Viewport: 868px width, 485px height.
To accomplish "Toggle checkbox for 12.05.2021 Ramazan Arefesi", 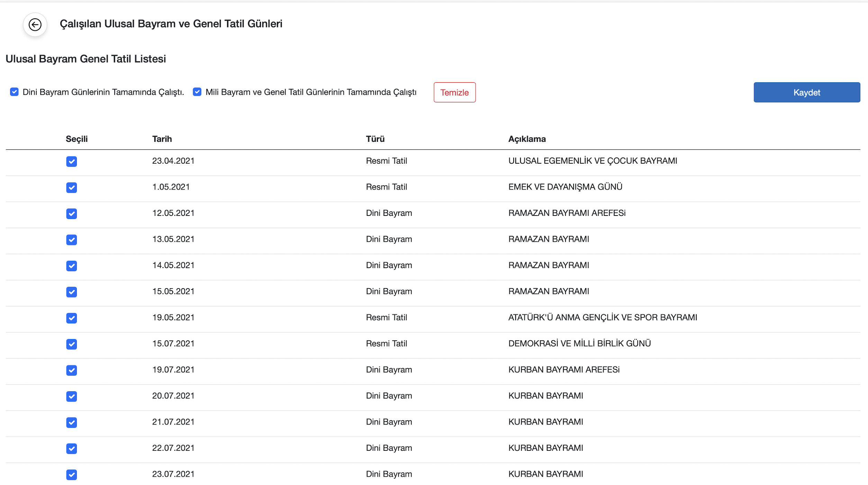I will pos(72,214).
